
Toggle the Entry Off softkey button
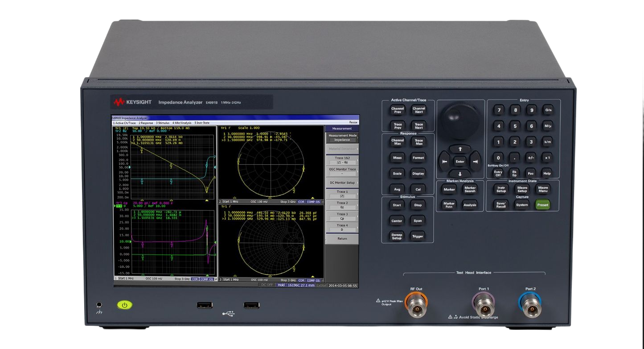pos(498,173)
